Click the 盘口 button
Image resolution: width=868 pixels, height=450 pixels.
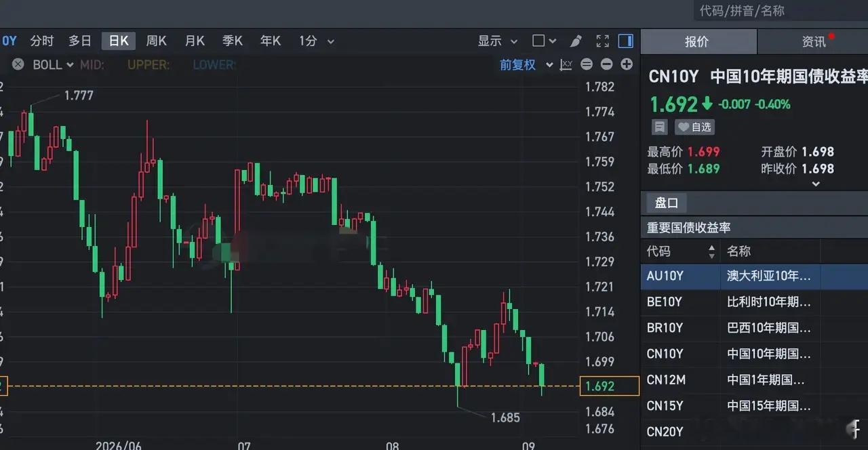666,203
